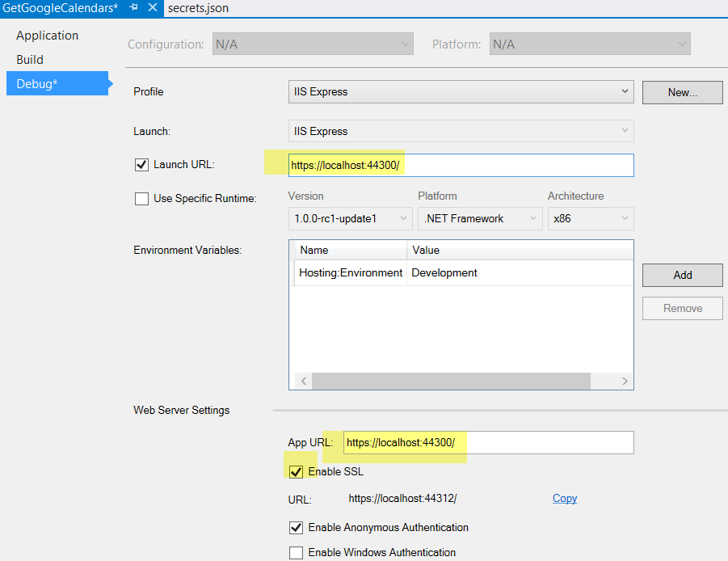Click the https://localhost:44312/ URL text

point(402,498)
